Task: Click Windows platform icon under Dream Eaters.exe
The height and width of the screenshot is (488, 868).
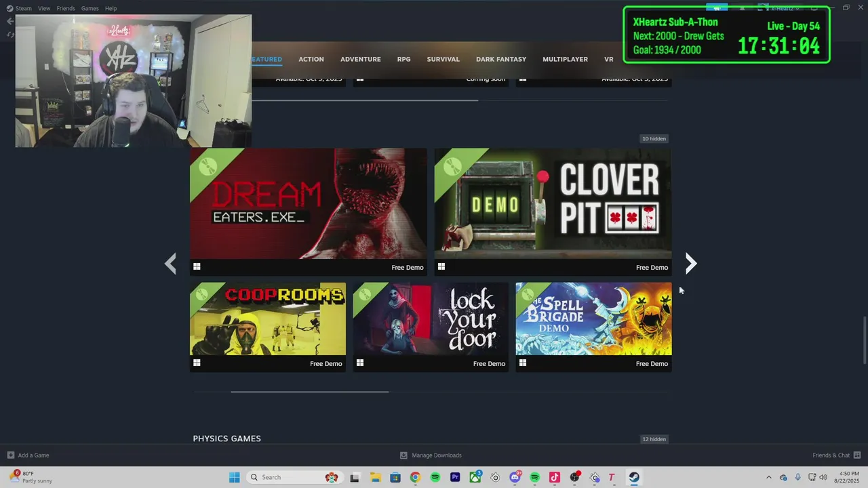Action: [x=197, y=267]
